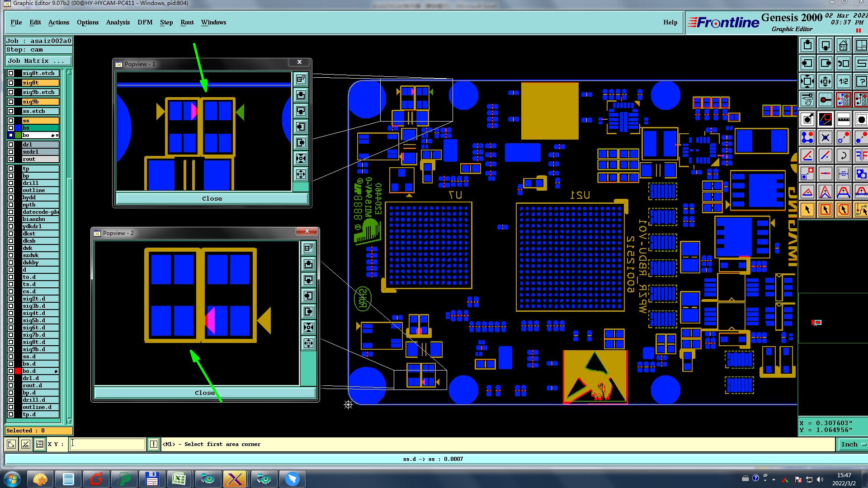
Task: Open the Inch units dropdown
Action: click(853, 444)
